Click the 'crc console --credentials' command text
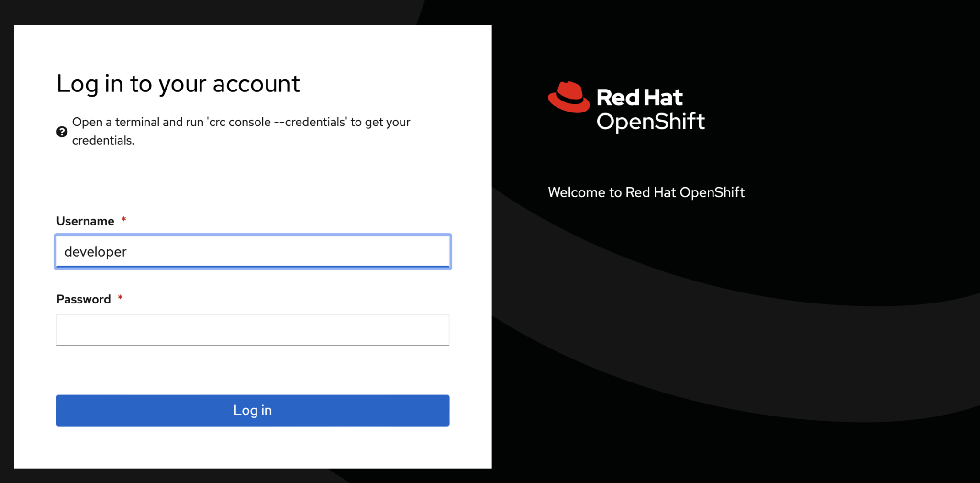The image size is (980, 483). 277,122
